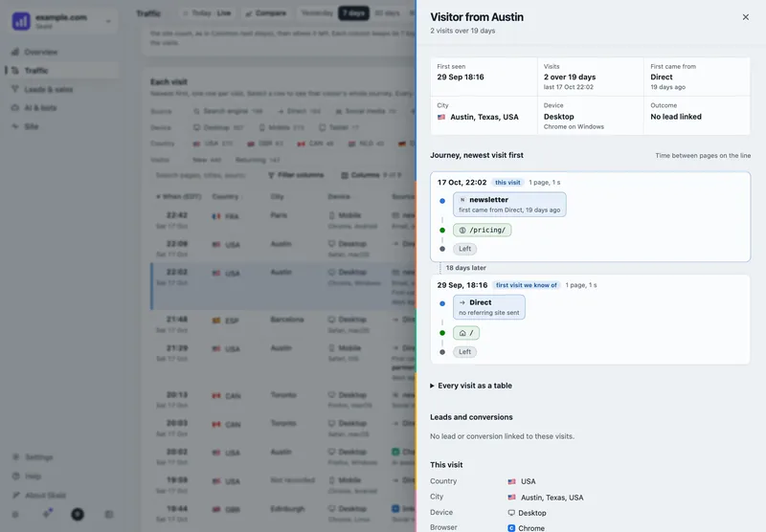Click the "this visit" badge
The image size is (766, 532).
[x=507, y=183]
